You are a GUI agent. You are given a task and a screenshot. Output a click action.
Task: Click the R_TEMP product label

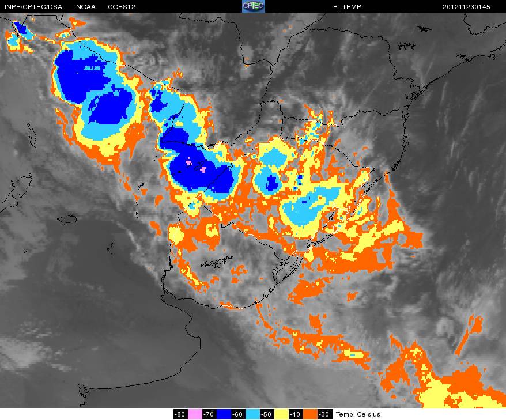pyautogui.click(x=348, y=7)
